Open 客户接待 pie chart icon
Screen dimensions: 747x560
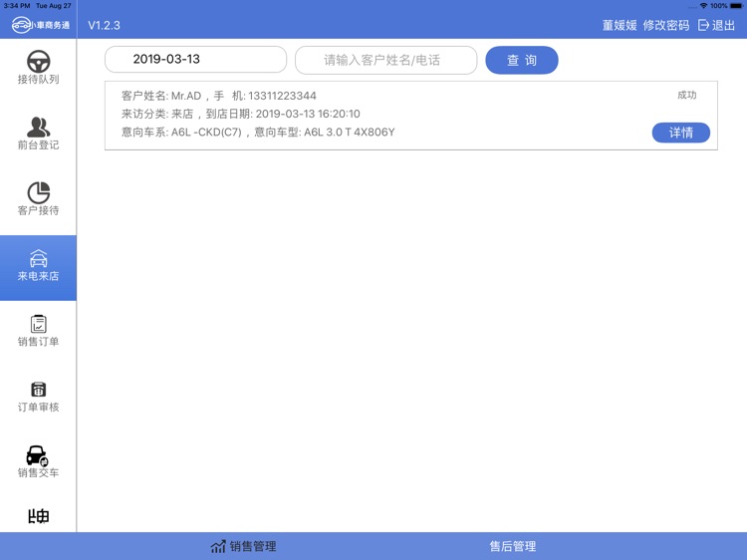coord(38,192)
